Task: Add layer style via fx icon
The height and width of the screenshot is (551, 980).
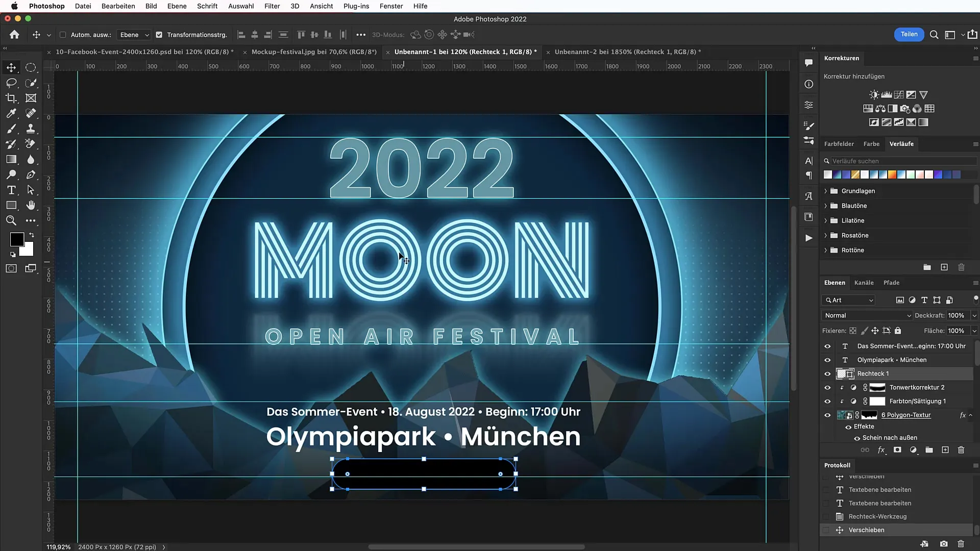Action: pyautogui.click(x=881, y=450)
